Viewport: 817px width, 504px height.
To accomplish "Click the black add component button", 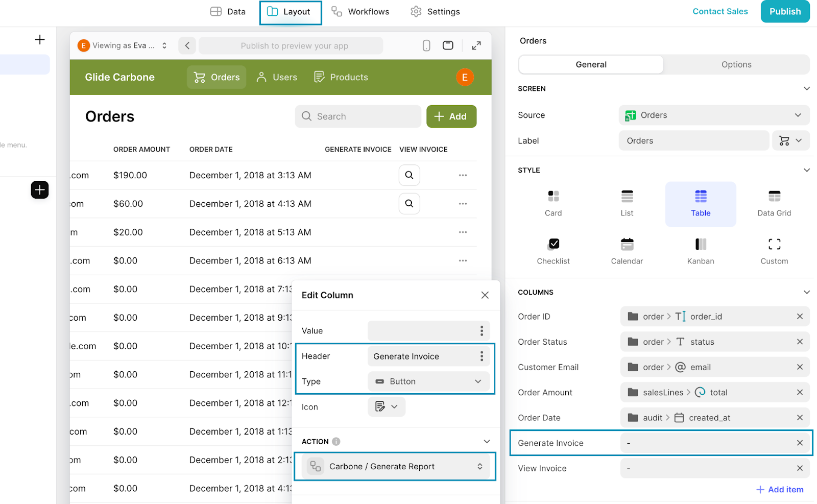I will coord(40,190).
